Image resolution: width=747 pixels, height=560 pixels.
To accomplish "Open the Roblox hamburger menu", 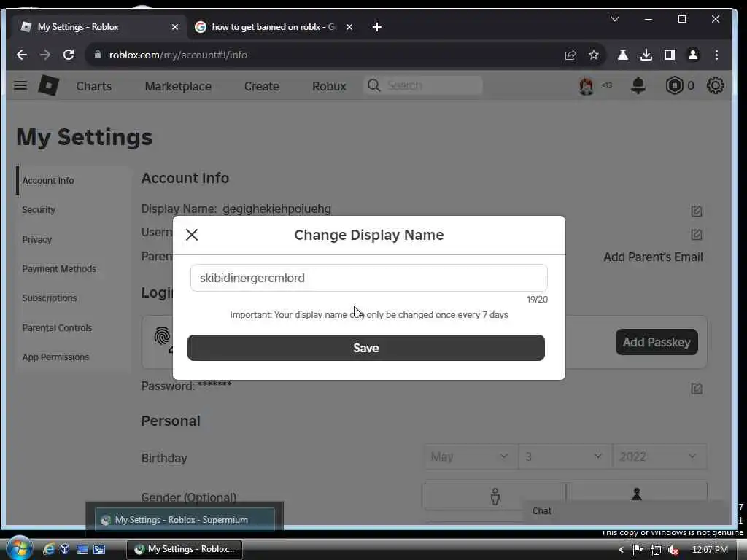I will coord(20,86).
